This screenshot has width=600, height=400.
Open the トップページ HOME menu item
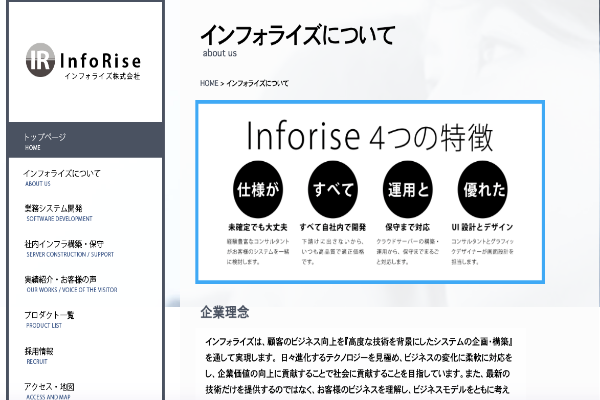point(86,140)
